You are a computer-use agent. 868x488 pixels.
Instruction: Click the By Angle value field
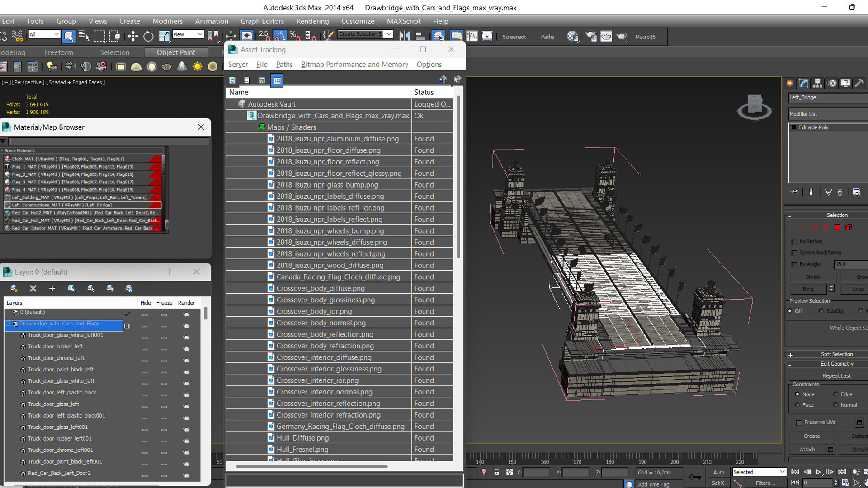pos(850,264)
